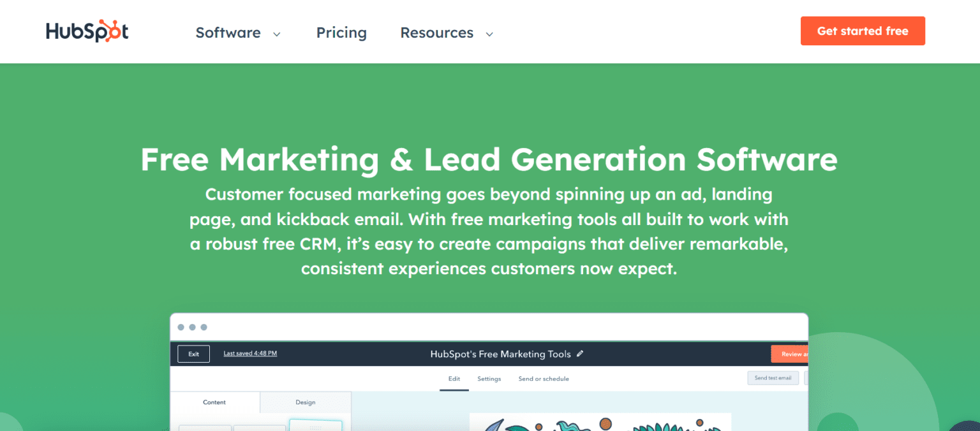Select the Design panel tab
980x431 pixels.
coord(306,402)
